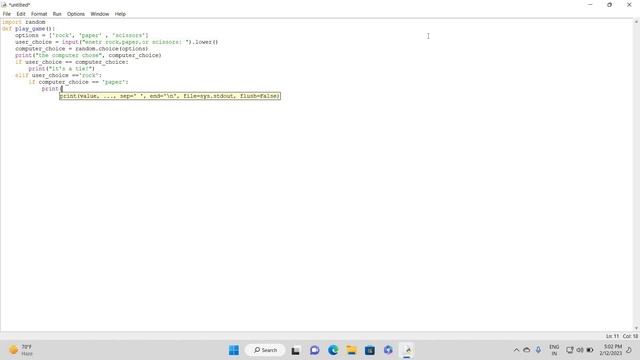
Task: Open the Run menu
Action: coord(57,14)
